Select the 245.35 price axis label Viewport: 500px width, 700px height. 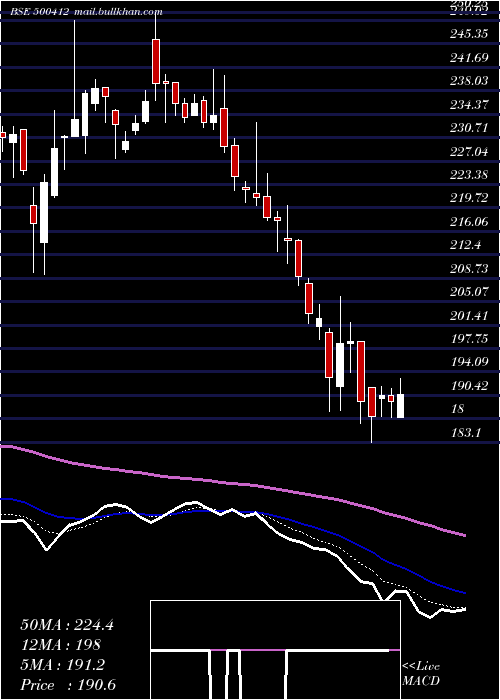(468, 34)
